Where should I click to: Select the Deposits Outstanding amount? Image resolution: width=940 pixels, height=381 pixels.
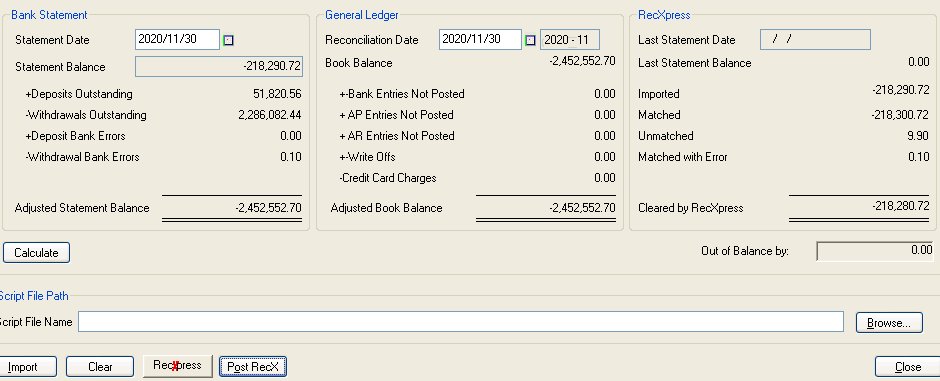pyautogui.click(x=278, y=94)
